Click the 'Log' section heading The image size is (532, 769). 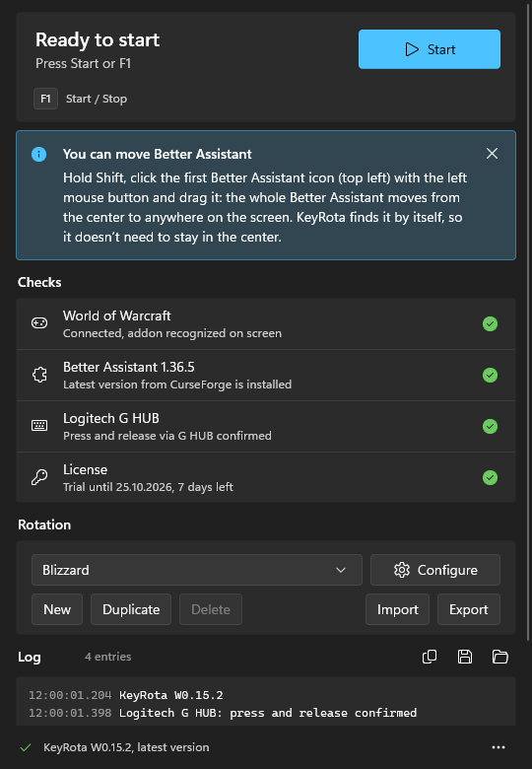pos(30,658)
